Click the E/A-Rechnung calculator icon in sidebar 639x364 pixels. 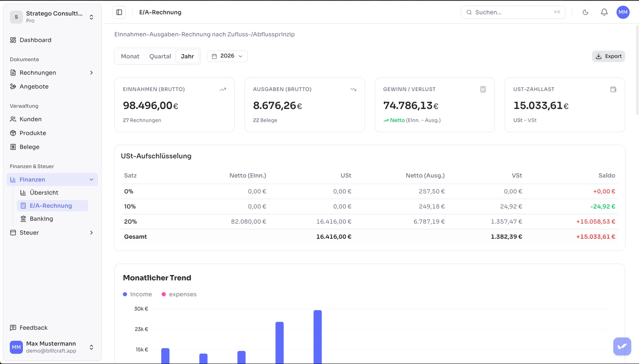click(x=23, y=206)
